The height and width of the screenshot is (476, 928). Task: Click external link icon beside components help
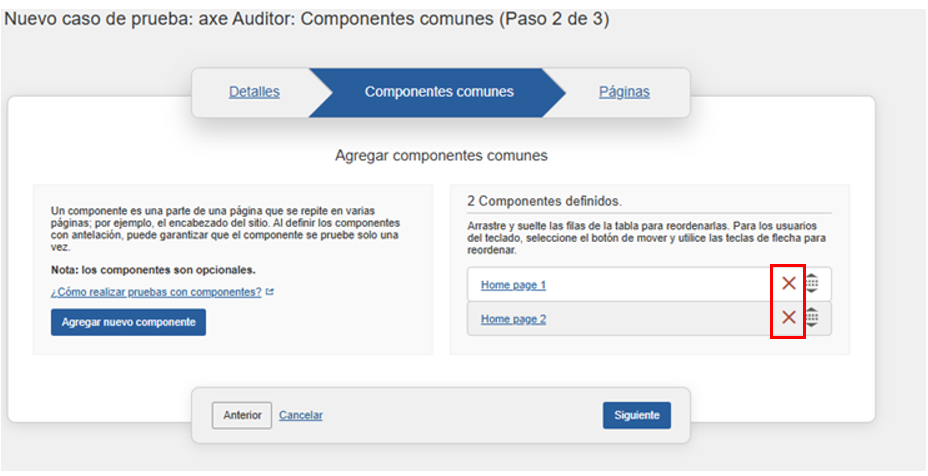[x=269, y=293]
